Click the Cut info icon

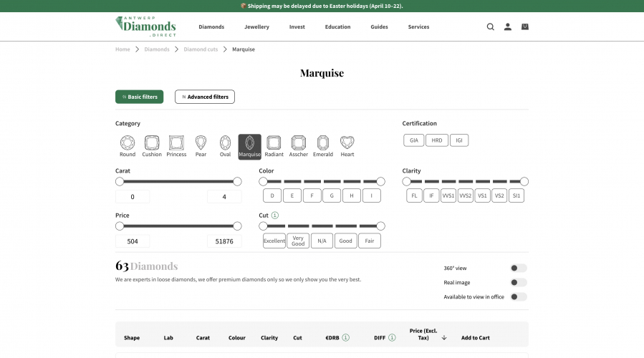click(275, 215)
